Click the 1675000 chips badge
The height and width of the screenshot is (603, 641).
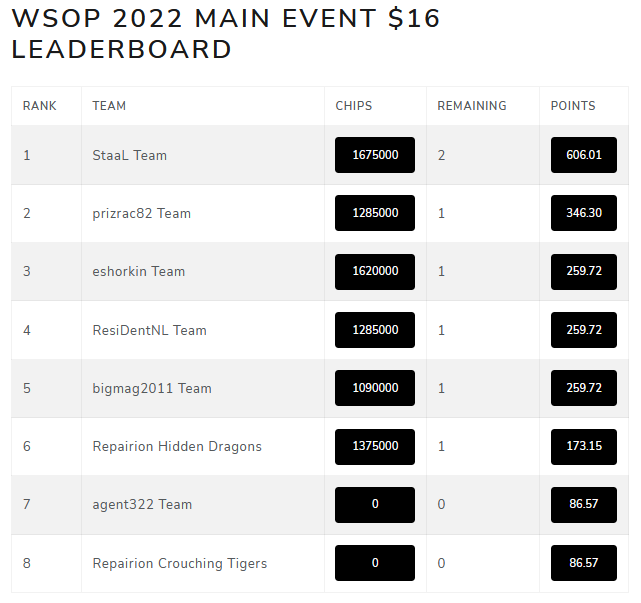[x=375, y=155]
